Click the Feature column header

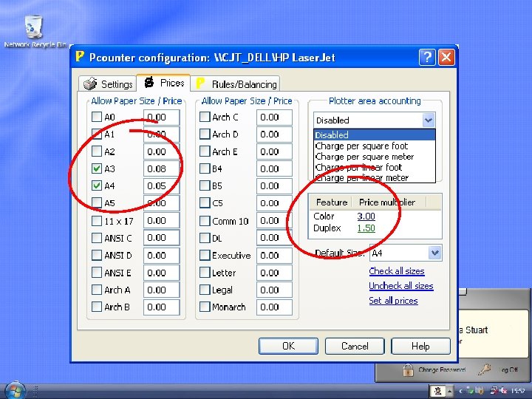331,202
